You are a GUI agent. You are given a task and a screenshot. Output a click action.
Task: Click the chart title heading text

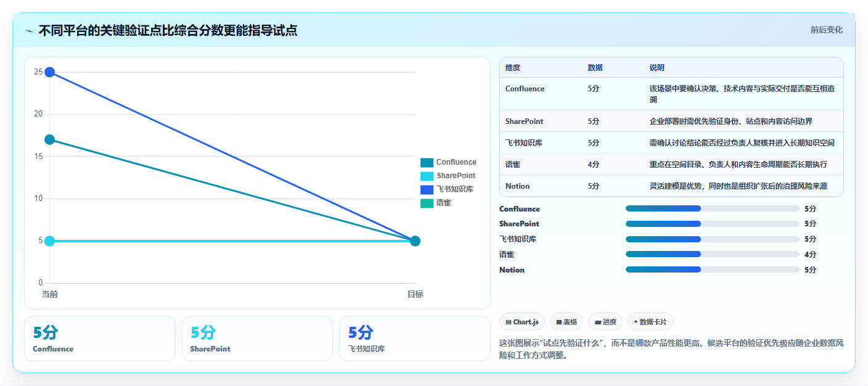[x=168, y=30]
